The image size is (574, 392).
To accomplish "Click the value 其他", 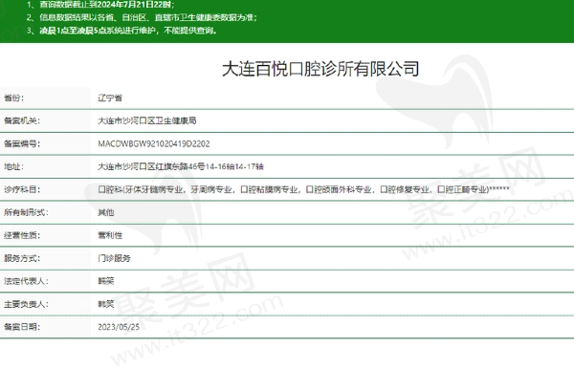I will 106,212.
